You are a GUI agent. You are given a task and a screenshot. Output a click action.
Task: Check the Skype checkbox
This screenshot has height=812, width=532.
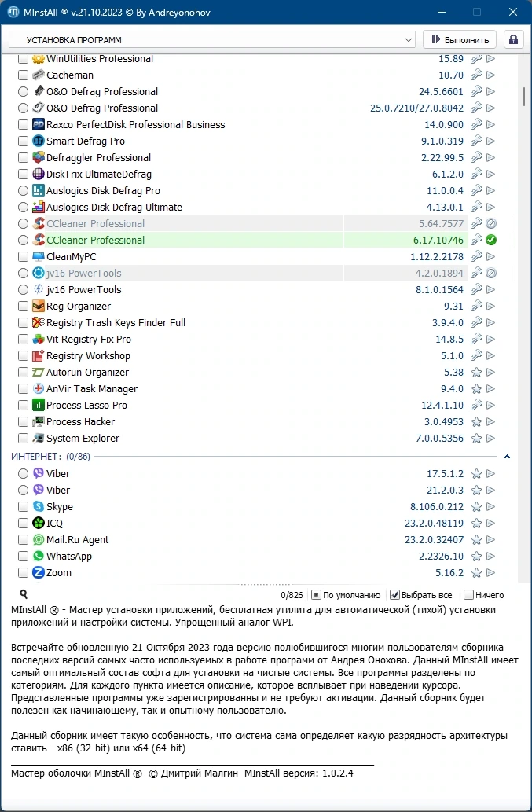[23, 506]
